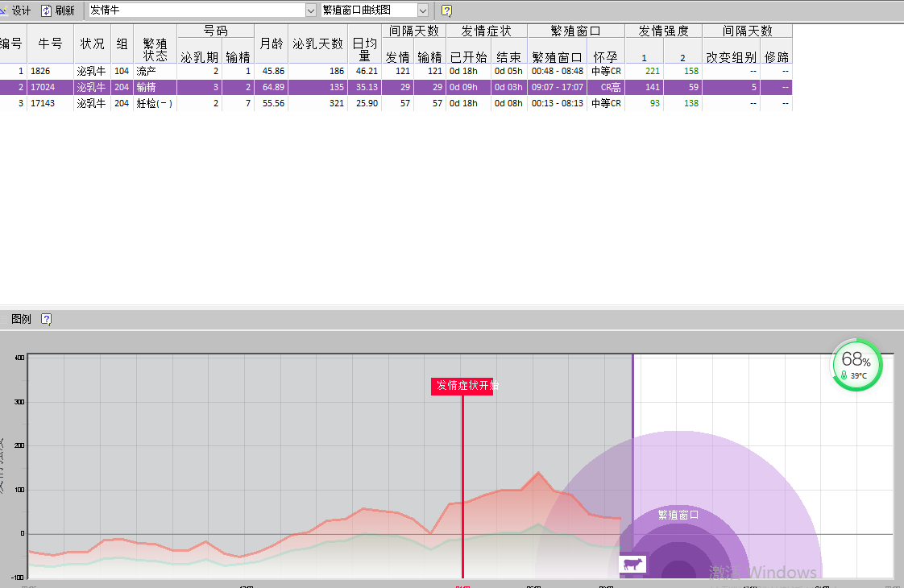
Task: Click the 141 heat strength cell
Action: 644,87
